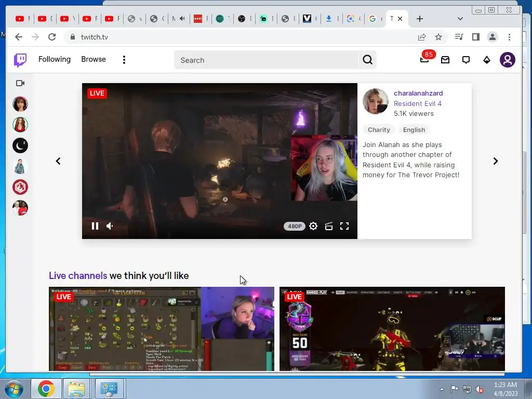Click the browser Forward arrow
Screen dimensions: 532x399
point(35,37)
